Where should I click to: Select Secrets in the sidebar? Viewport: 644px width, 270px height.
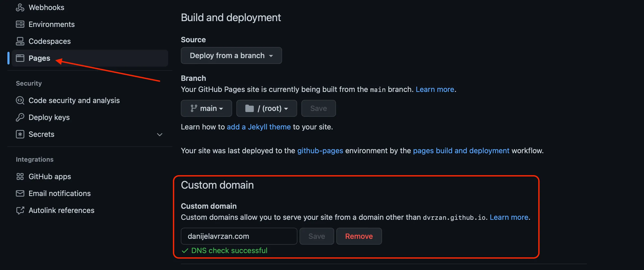pyautogui.click(x=41, y=134)
